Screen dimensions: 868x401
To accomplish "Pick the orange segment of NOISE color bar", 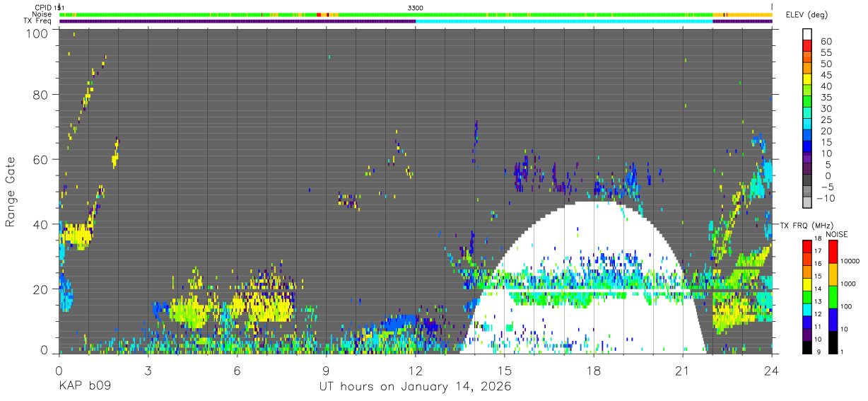I will pyautogui.click(x=832, y=273).
